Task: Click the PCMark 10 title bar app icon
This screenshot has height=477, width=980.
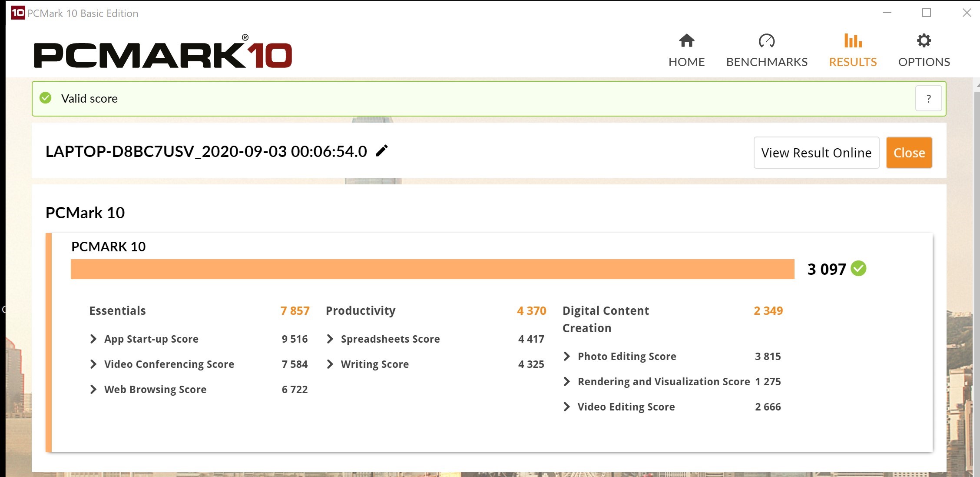Action: click(18, 13)
